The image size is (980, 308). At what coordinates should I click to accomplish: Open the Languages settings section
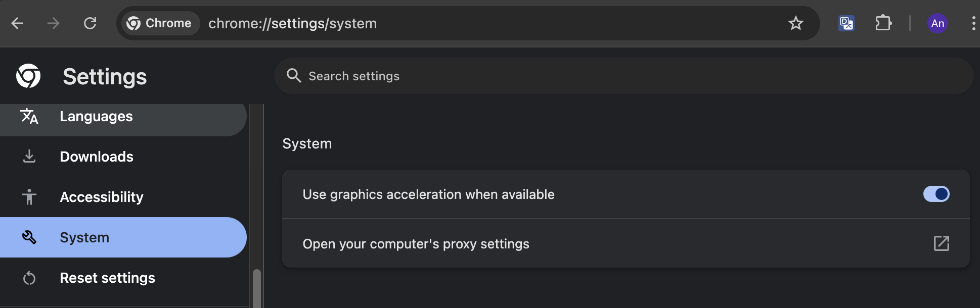click(x=96, y=117)
